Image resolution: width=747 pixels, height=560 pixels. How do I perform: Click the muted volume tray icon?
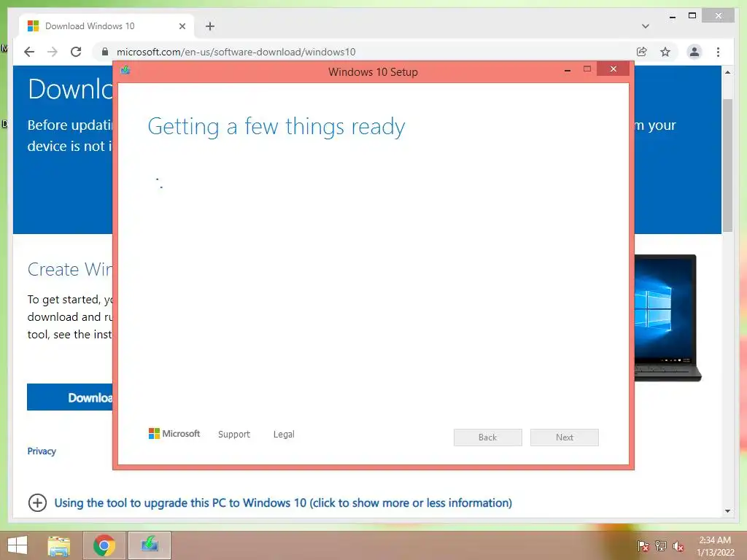click(x=678, y=546)
